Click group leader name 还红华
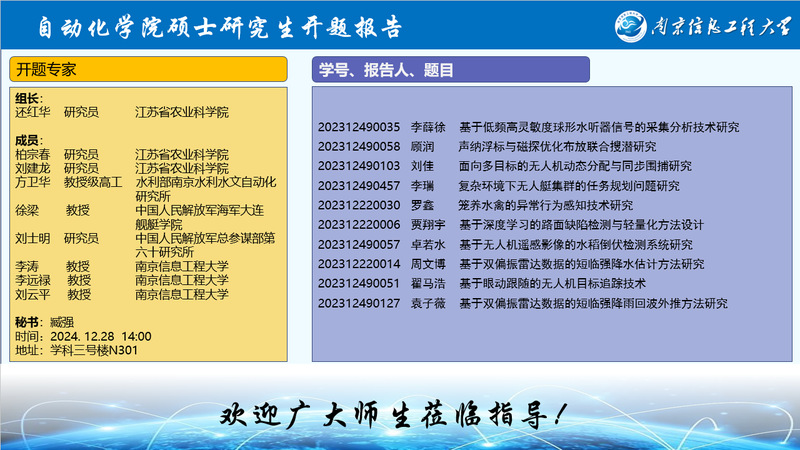 [x=32, y=112]
